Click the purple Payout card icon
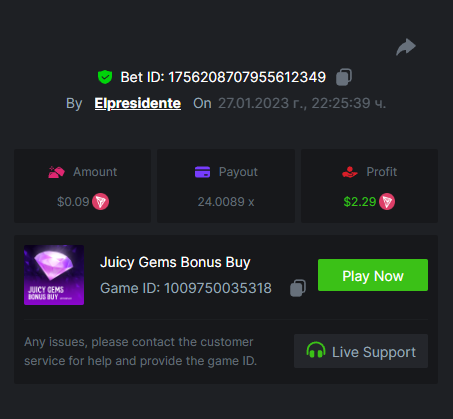Viewport: 453px width, 419px height. (x=202, y=172)
